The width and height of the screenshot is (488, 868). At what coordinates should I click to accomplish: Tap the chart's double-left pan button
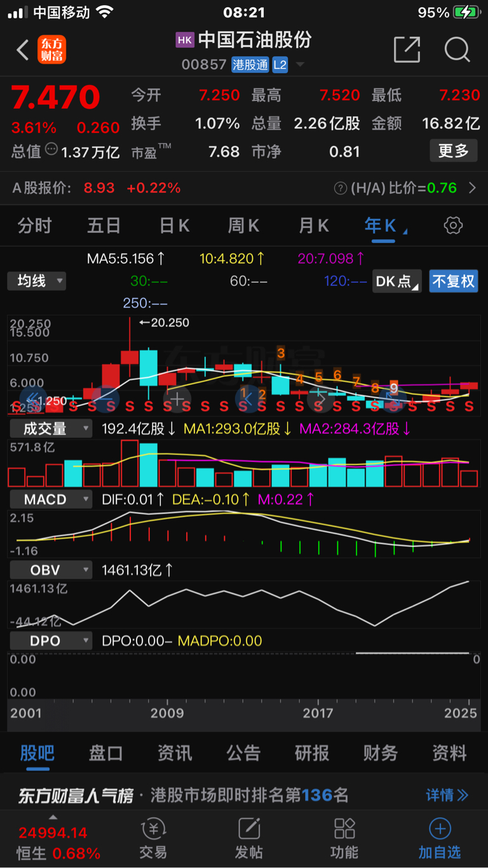click(33, 398)
